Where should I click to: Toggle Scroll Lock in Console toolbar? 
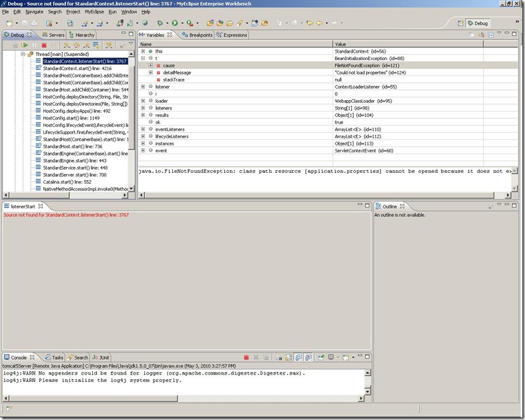[x=290, y=358]
